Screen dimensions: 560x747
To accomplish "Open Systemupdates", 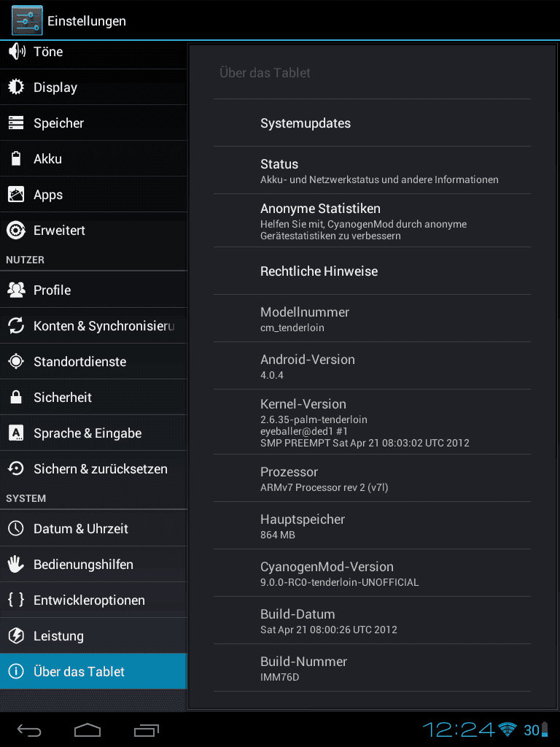I will click(x=372, y=123).
